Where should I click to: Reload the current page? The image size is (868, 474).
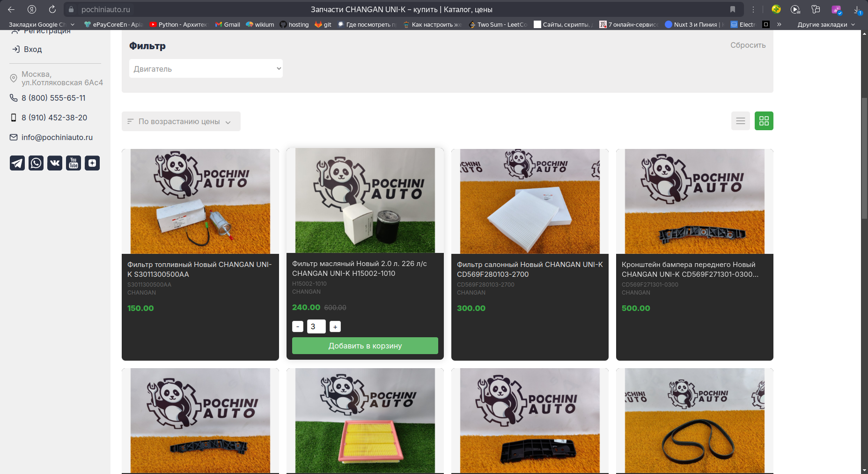[x=52, y=9]
